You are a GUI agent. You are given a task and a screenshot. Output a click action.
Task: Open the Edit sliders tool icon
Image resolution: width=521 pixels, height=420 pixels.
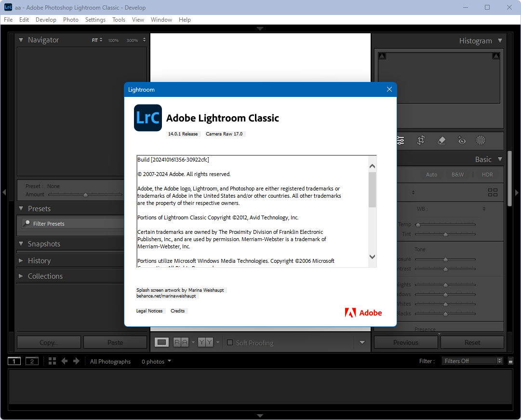click(x=401, y=140)
